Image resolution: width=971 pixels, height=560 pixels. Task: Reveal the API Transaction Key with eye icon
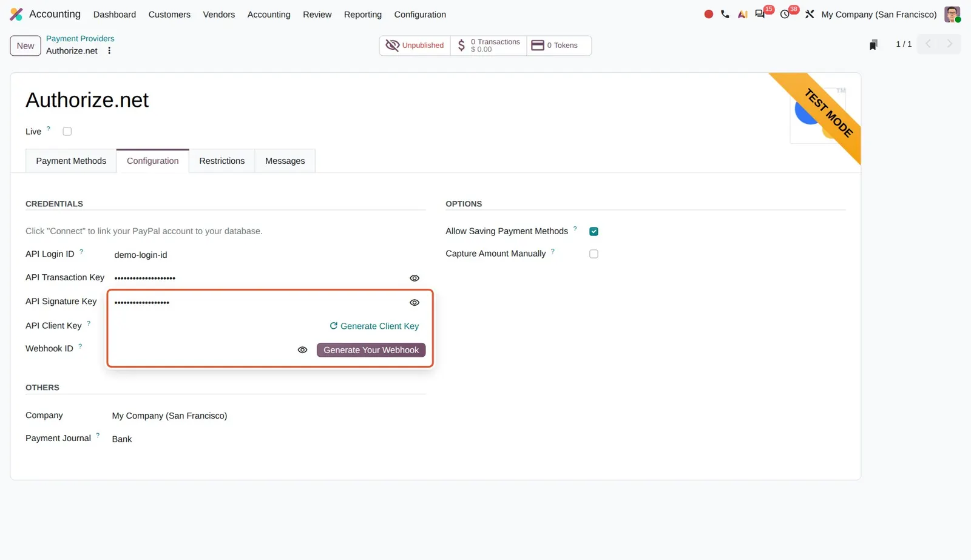(414, 278)
